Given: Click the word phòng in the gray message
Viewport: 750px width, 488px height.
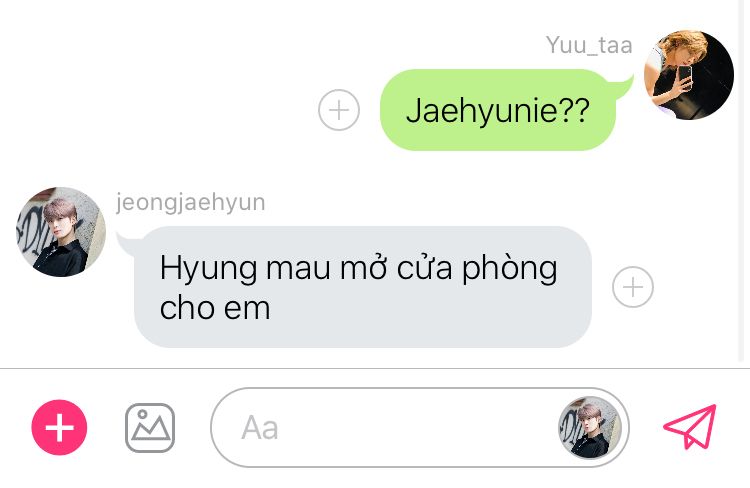Looking at the screenshot, I should (x=509, y=269).
